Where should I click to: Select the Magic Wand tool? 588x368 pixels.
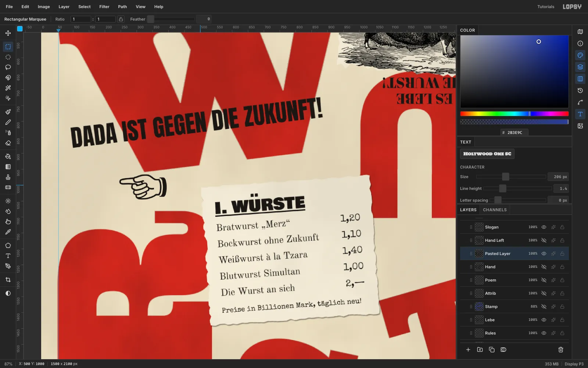[x=8, y=88]
